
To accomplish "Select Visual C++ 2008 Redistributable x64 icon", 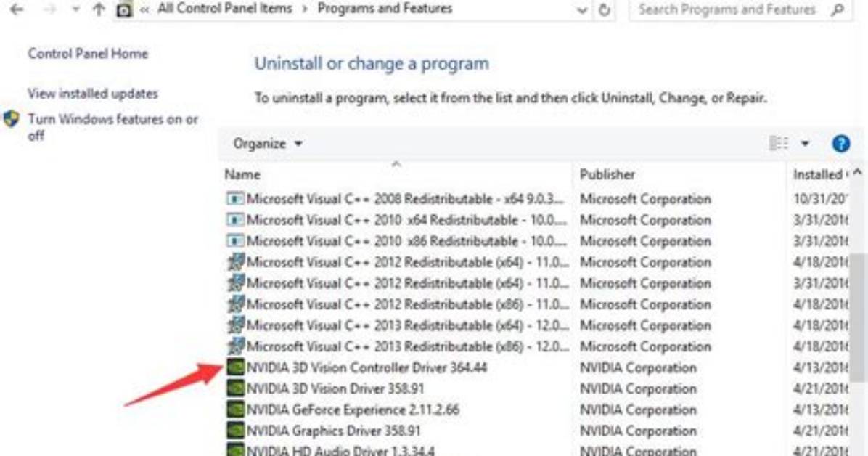I will coord(235,198).
